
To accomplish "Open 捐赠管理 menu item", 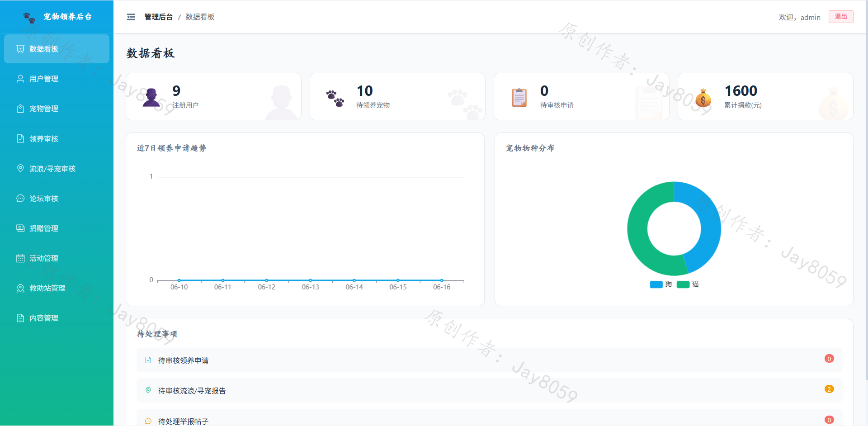I will 57,228.
